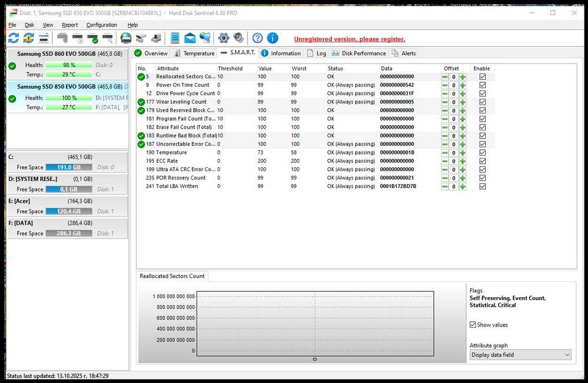Switch to the Disk Performance tab
588x383 pixels.
tap(359, 53)
